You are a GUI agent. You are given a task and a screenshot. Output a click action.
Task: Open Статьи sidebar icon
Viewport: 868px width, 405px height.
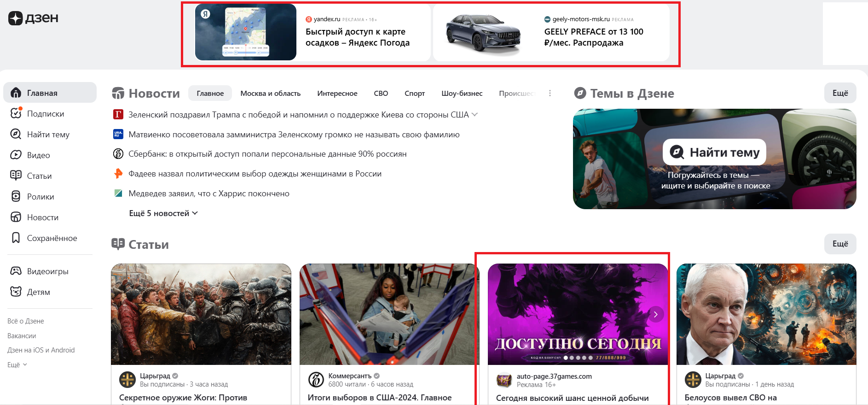[x=16, y=176]
